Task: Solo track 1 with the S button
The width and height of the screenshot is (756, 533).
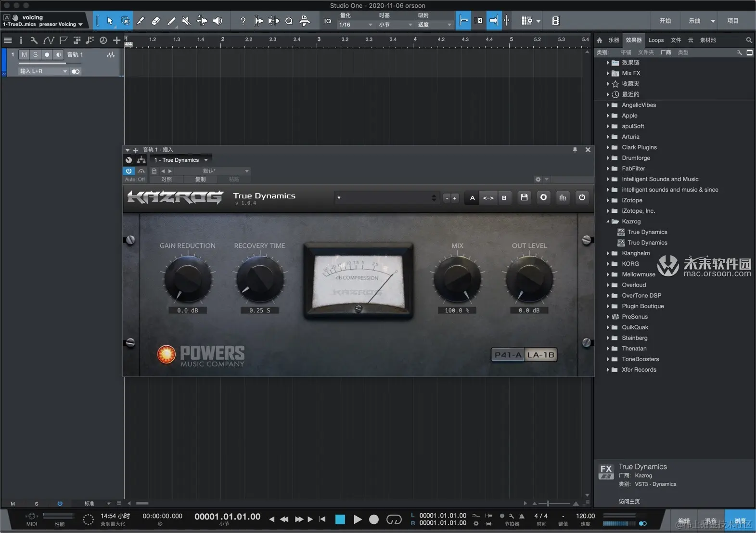Action: click(35, 55)
